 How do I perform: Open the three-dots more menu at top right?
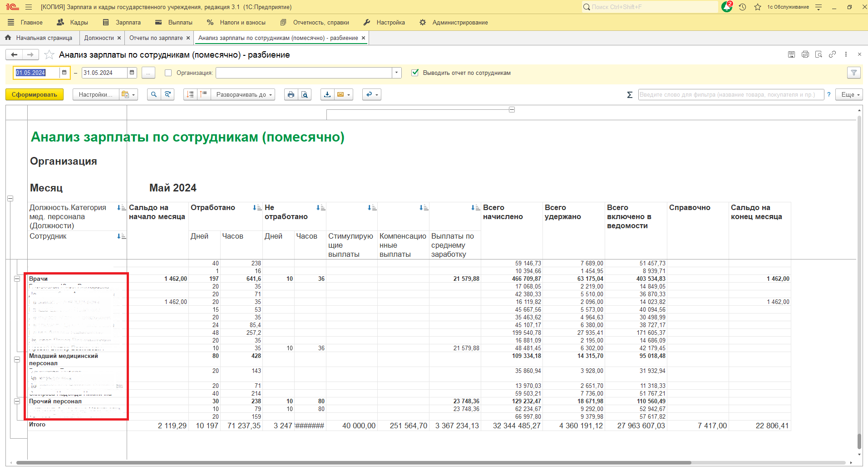846,54
